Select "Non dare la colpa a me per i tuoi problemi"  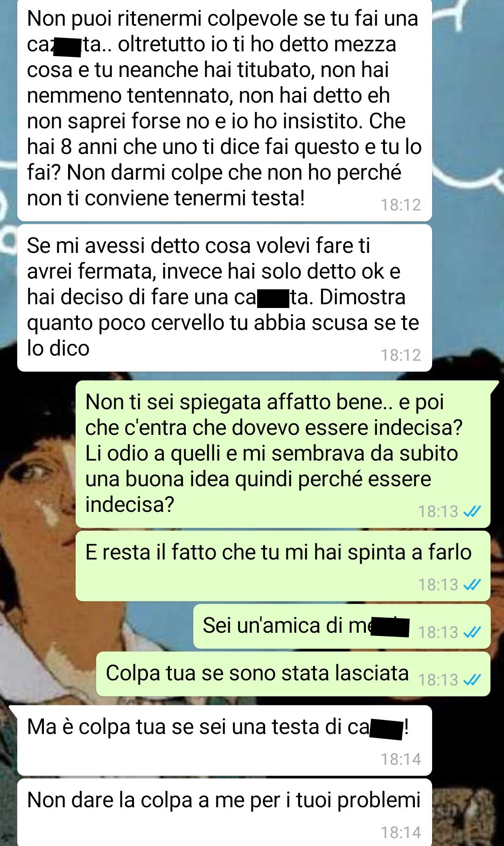pos(224,812)
